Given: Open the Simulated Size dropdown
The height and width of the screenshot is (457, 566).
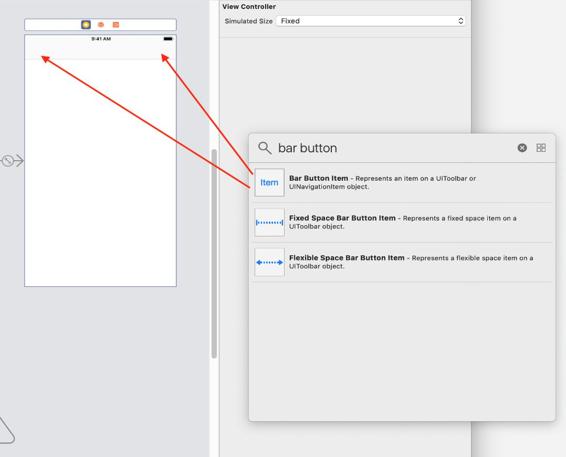Looking at the screenshot, I should [x=371, y=21].
